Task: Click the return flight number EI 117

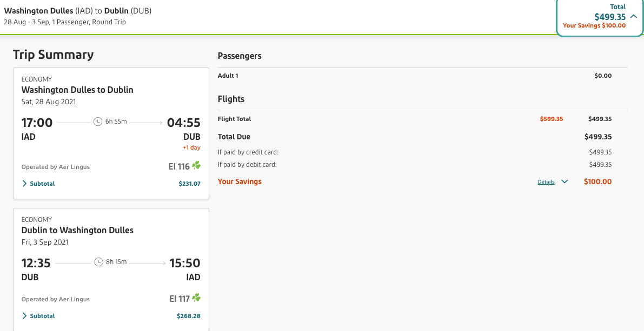Action: [x=180, y=299]
